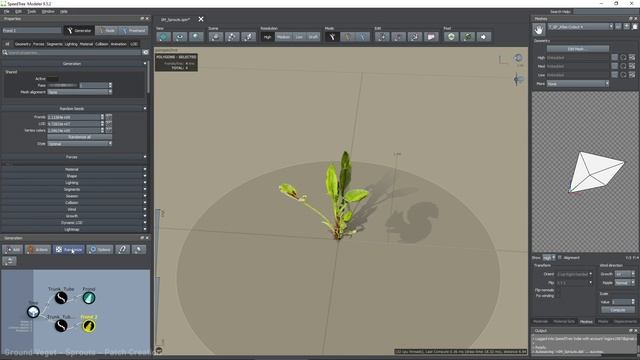
Task: Click the link icon in Generation panel toolbar
Action: click(x=122, y=249)
